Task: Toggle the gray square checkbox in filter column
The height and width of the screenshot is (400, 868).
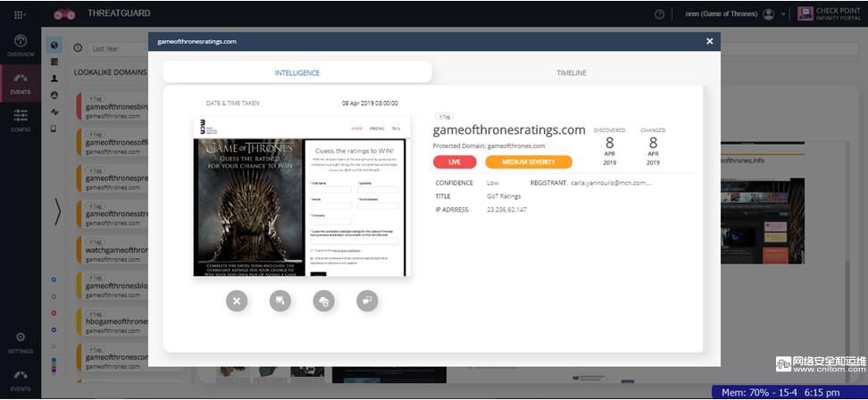Action: (x=54, y=346)
